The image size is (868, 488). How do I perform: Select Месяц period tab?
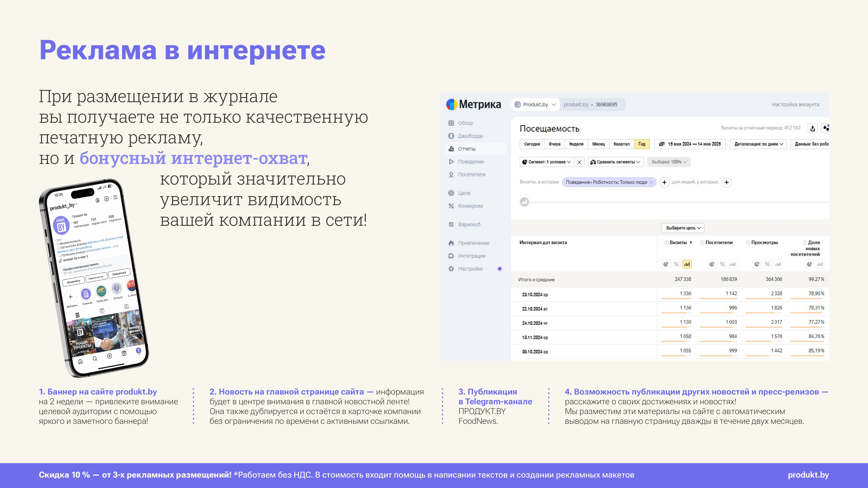(598, 144)
